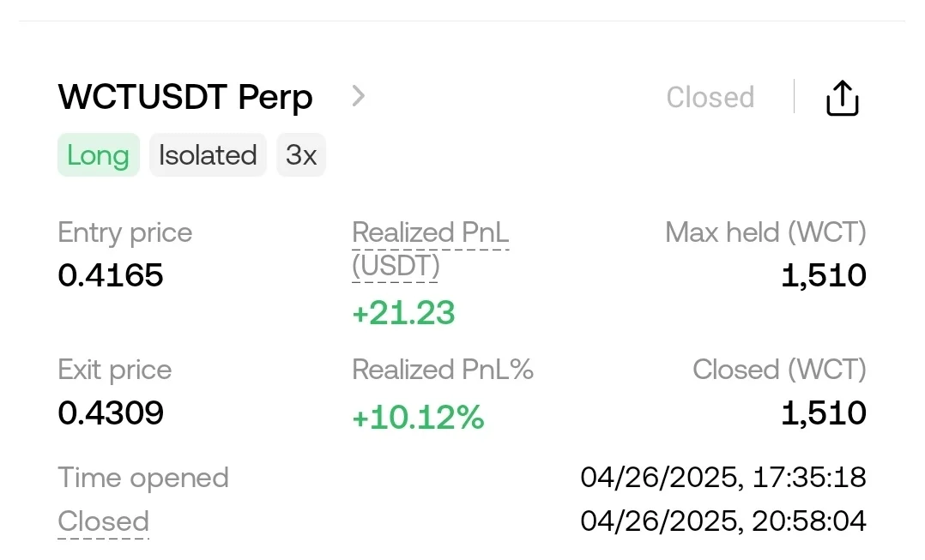
Task: Tap the Realized PnL% label
Action: tap(443, 370)
